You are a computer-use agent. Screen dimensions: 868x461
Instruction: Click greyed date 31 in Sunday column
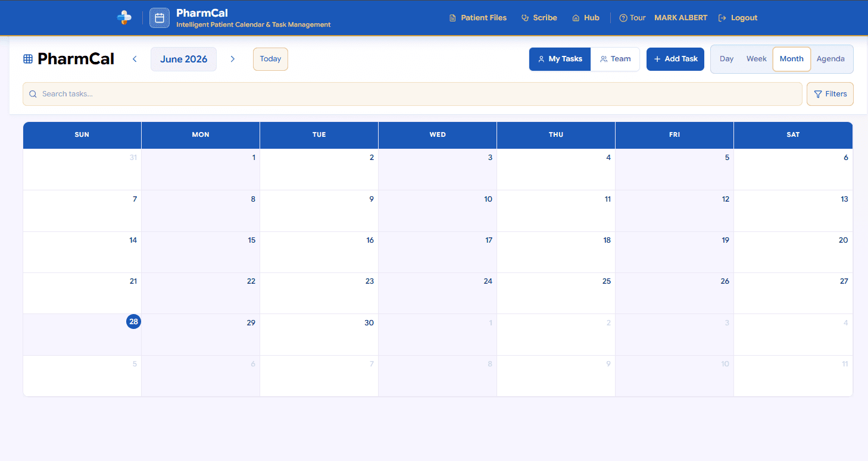coord(133,158)
